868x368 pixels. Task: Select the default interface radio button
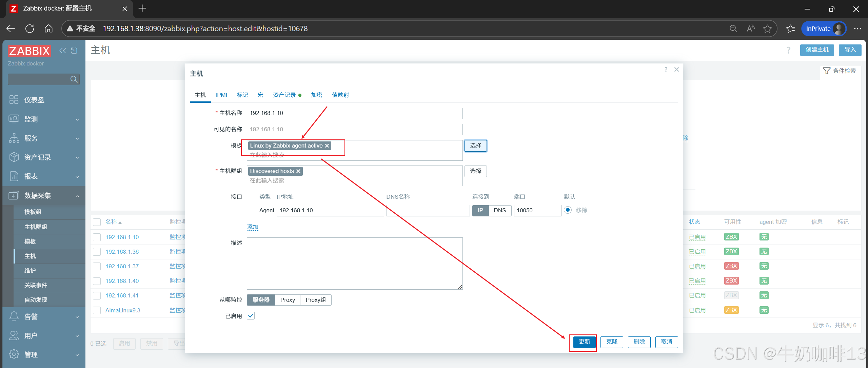(568, 210)
